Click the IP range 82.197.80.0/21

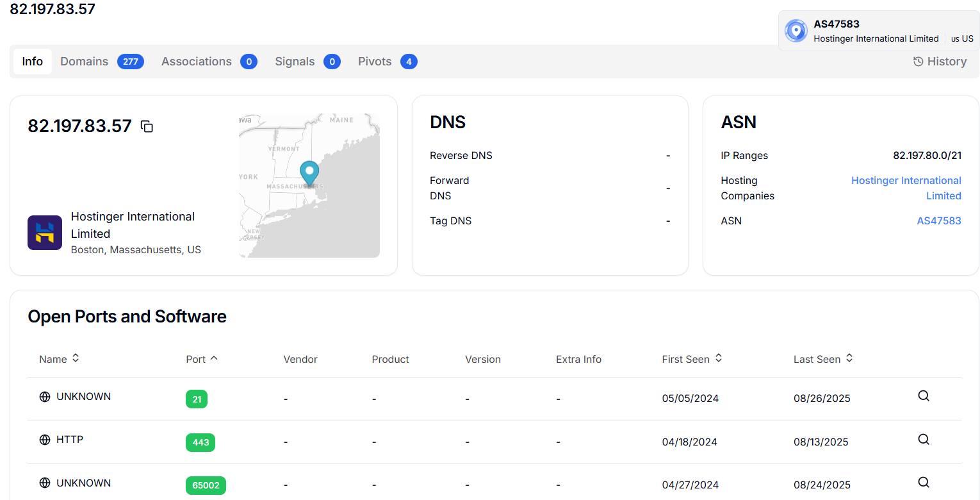click(x=927, y=156)
